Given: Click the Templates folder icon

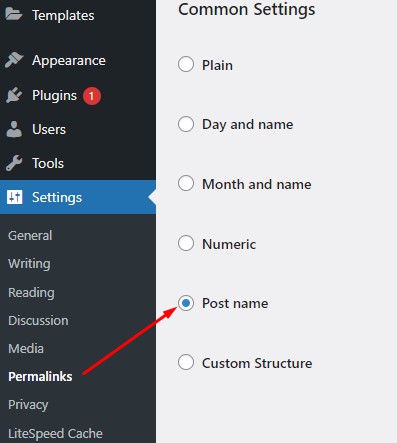Looking at the screenshot, I should [14, 15].
